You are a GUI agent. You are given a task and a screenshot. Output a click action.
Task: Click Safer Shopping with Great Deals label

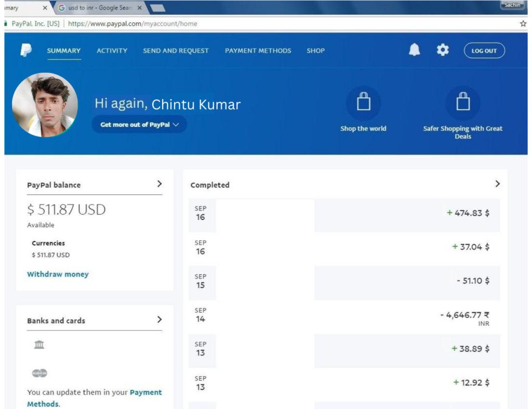[x=463, y=133]
